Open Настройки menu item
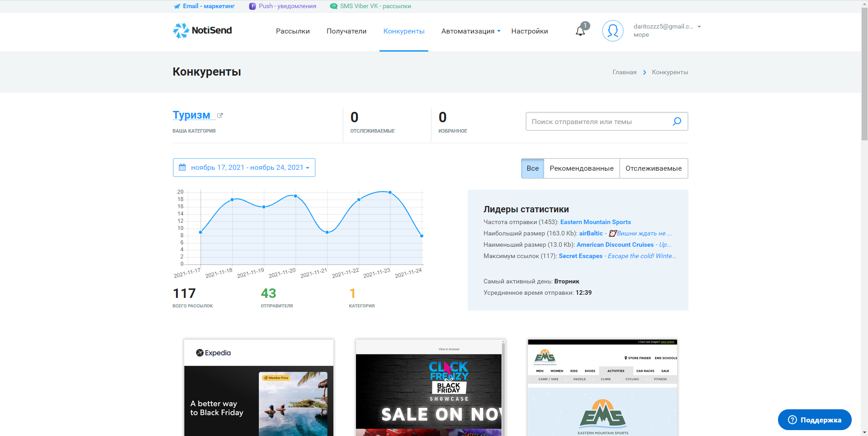This screenshot has height=436, width=868. [x=530, y=31]
